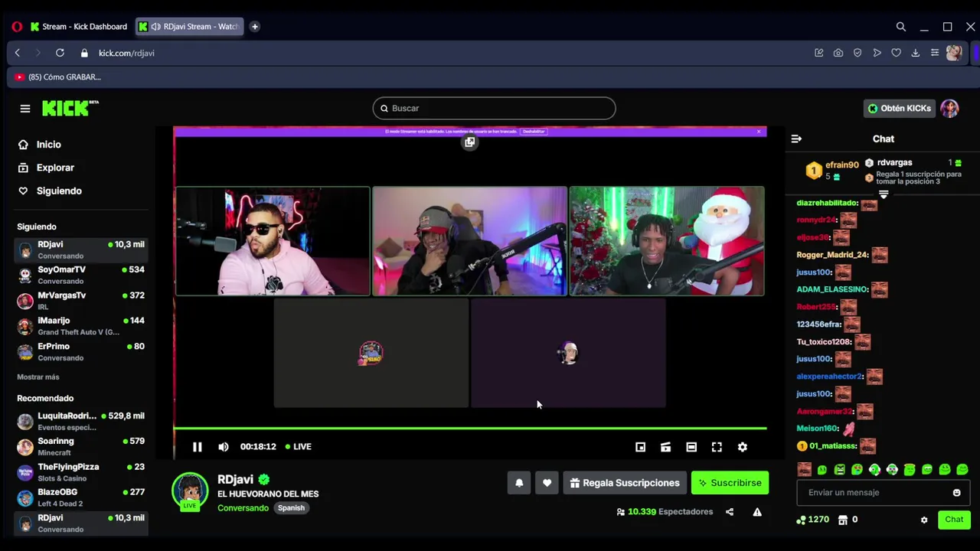Screen dimensions: 980x551
Task: Open video player settings gear
Action: pyautogui.click(x=742, y=447)
